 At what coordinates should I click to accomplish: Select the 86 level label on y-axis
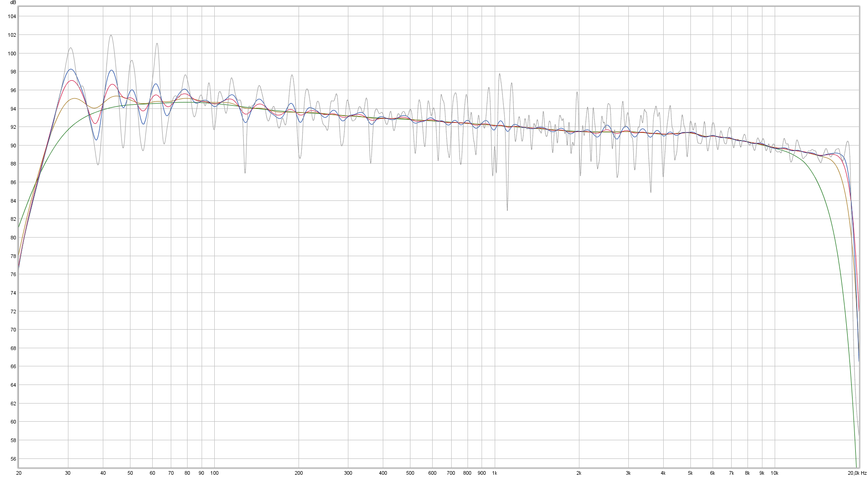point(13,182)
